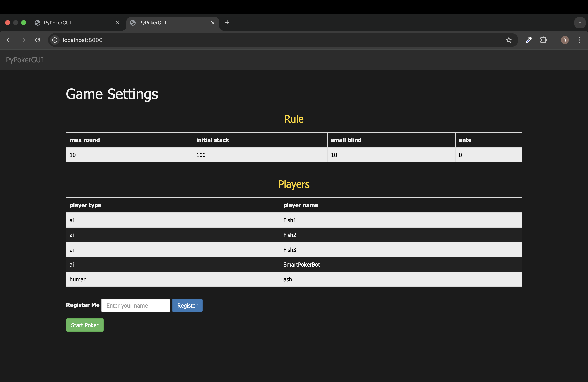
Task: Open Chrome three-dot menu
Action: [579, 40]
